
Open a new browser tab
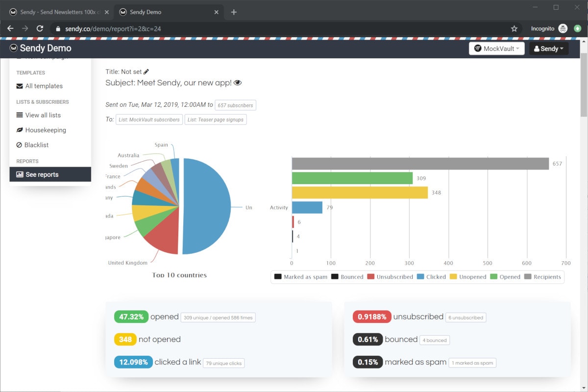234,12
